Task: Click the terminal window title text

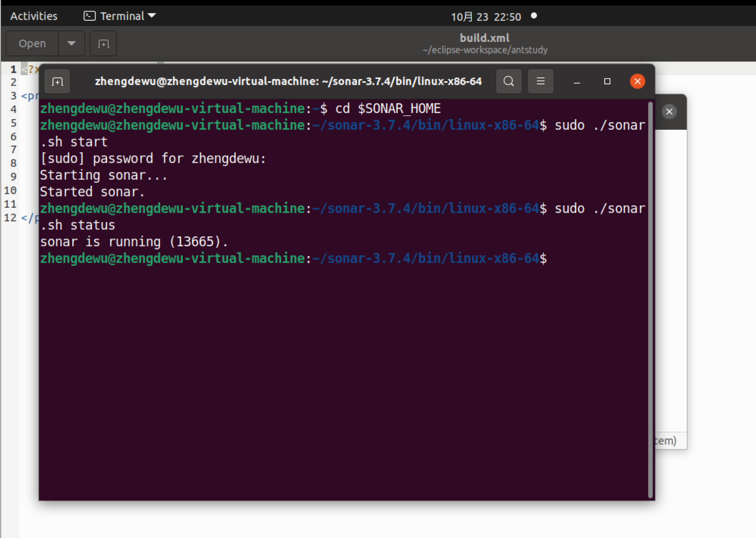Action: (288, 82)
